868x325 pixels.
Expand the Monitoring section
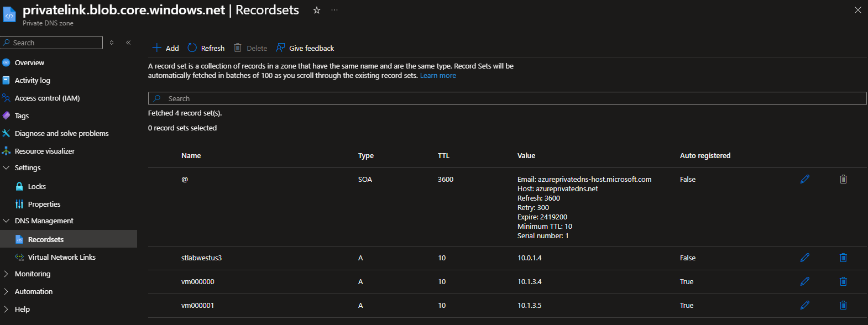point(7,274)
